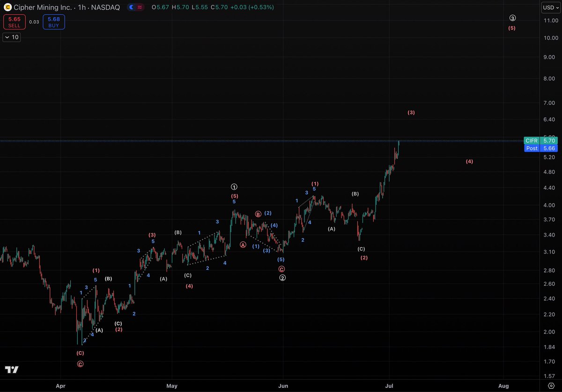Click the 3.70 price scale label
Viewport: 562px width, 392px height.
pos(549,220)
